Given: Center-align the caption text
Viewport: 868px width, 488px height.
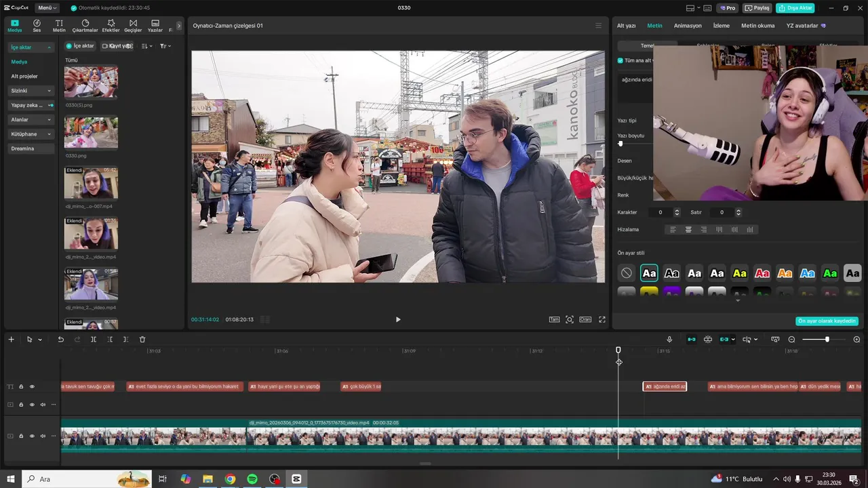Looking at the screenshot, I should (x=688, y=230).
